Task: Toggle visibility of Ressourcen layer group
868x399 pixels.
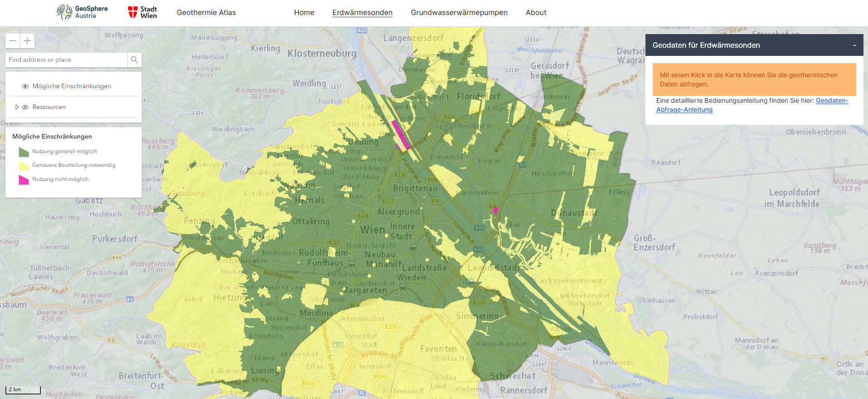Action: click(x=25, y=107)
